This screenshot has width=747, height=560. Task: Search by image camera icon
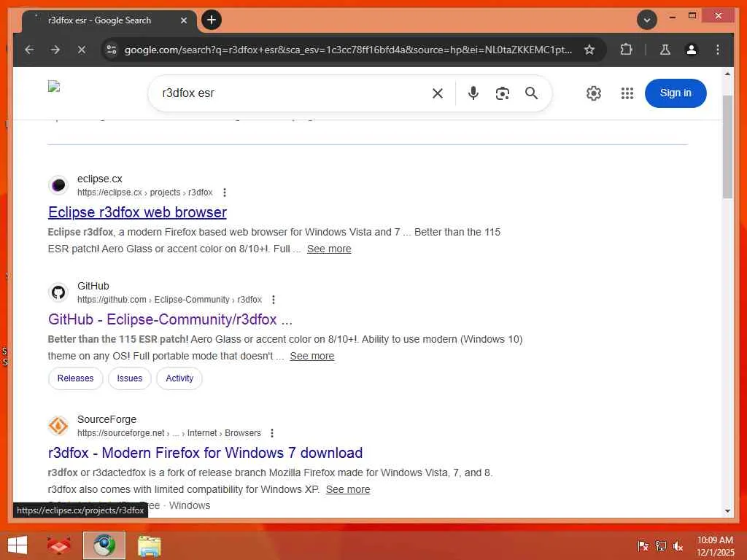tap(502, 93)
